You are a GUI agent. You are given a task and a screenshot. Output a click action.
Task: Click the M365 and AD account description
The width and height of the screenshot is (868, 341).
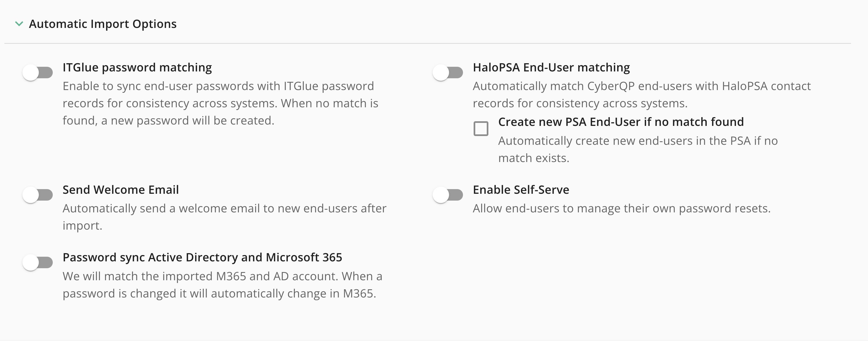click(222, 285)
